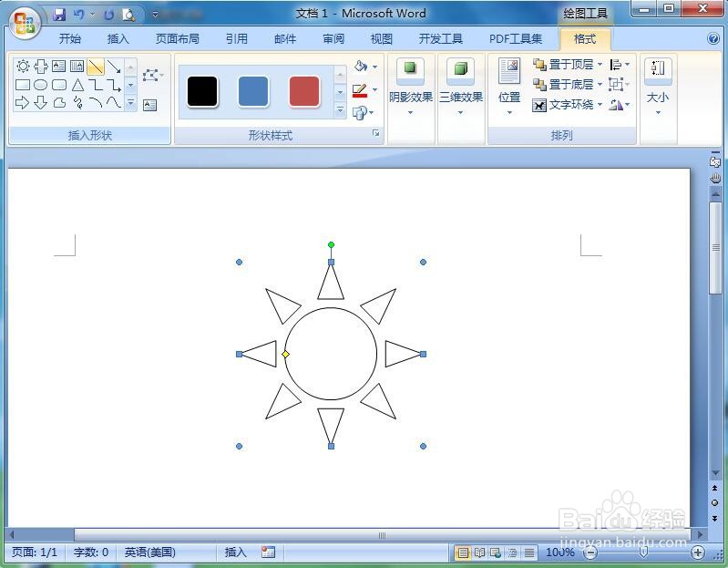
Task: Open the 审阅 (Review) tab
Action: coord(333,39)
